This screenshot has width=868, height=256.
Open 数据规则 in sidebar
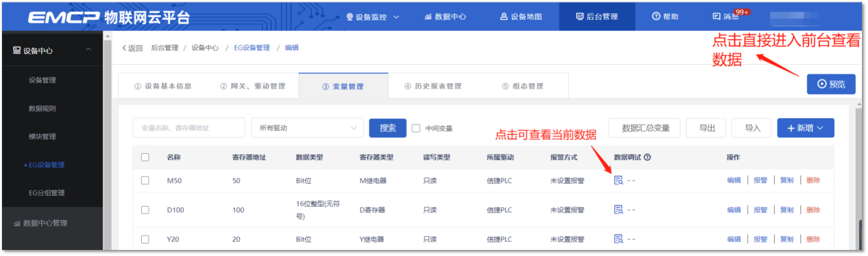click(42, 108)
